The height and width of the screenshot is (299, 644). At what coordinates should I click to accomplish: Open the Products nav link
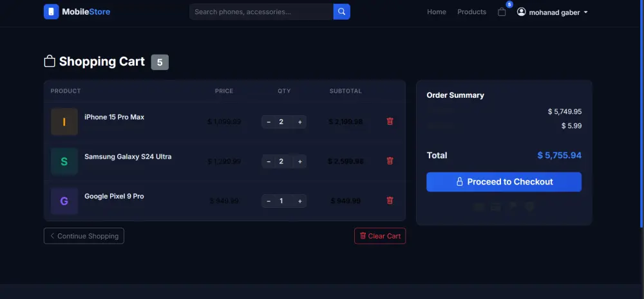point(472,12)
